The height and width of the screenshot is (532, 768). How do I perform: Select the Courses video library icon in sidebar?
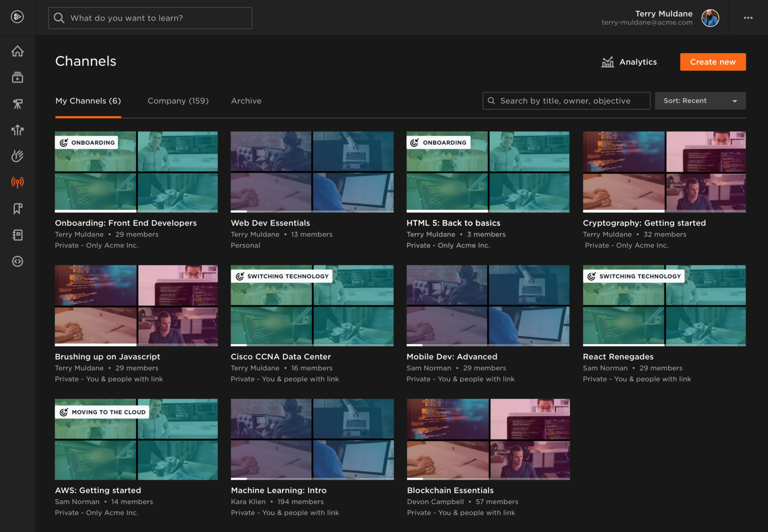[x=17, y=77]
